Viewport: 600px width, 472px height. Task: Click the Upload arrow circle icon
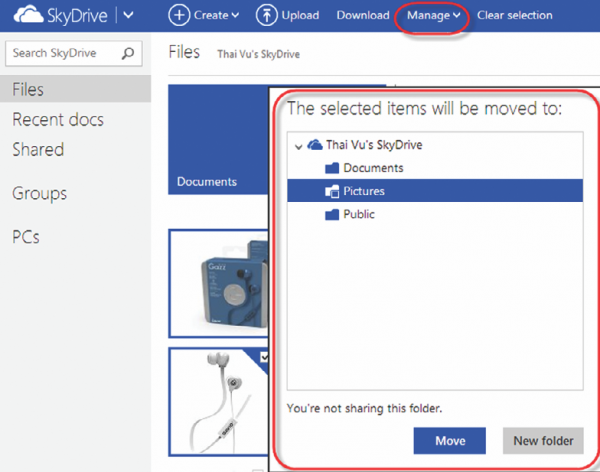[x=266, y=15]
